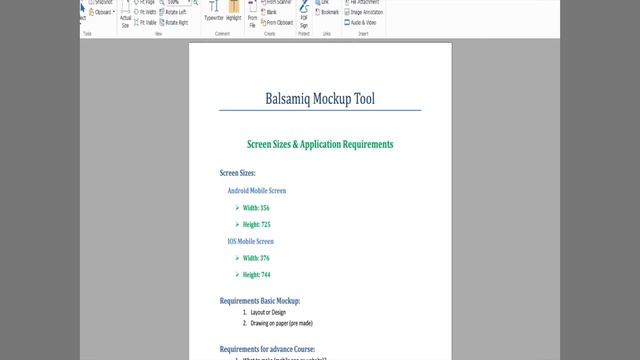Select Fit Visible view option
The height and width of the screenshot is (360, 640).
[145, 22]
